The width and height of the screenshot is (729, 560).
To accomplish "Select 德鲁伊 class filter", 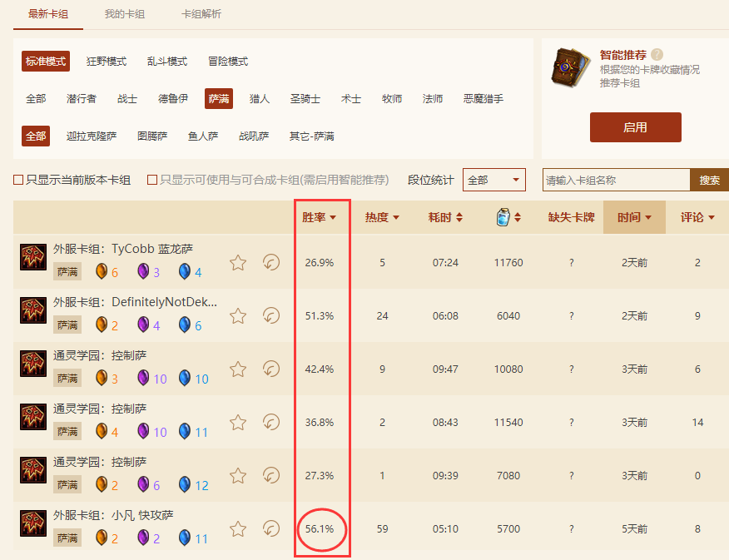I will tap(173, 98).
